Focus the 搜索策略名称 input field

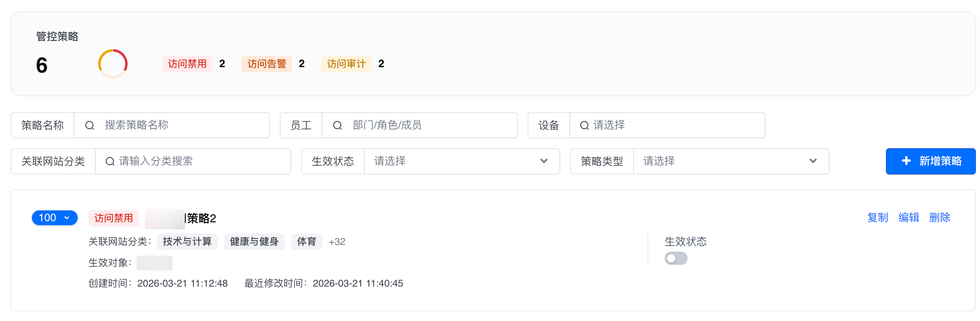180,125
